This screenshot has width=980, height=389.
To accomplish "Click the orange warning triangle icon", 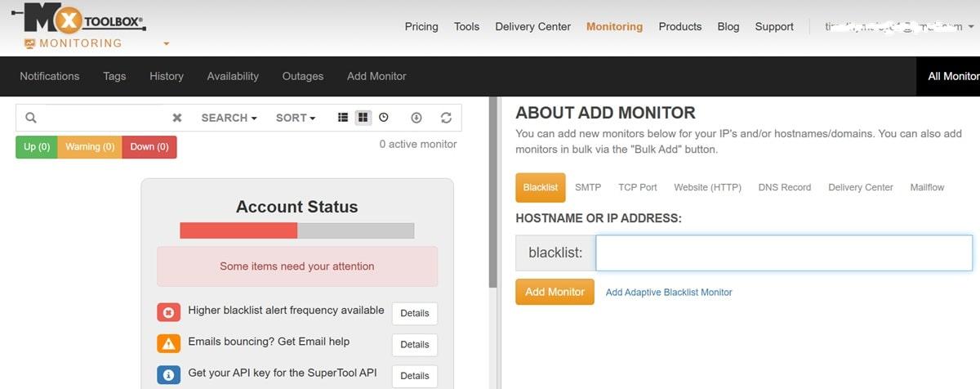I will (168, 343).
